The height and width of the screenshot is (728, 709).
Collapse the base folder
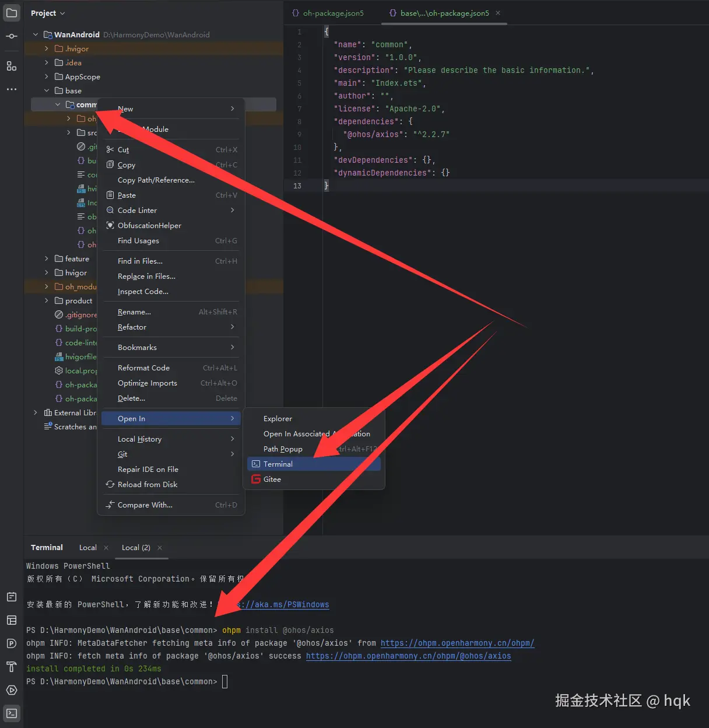(x=47, y=91)
